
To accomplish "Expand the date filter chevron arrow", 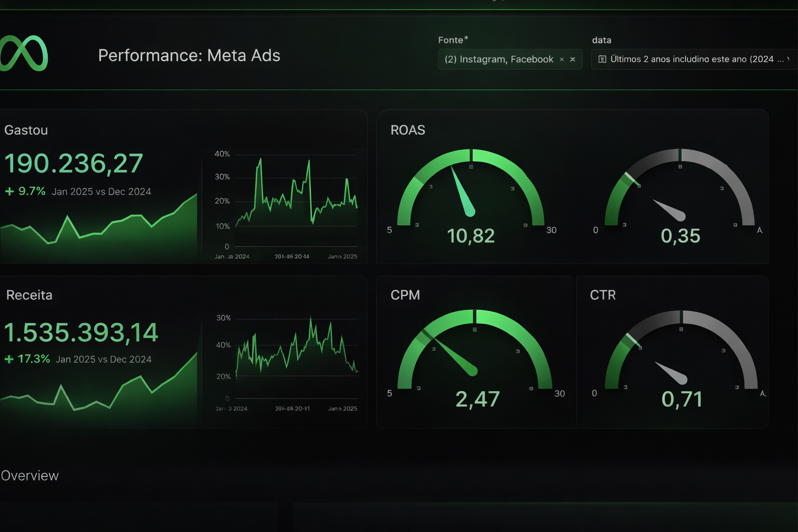I will pos(788,59).
